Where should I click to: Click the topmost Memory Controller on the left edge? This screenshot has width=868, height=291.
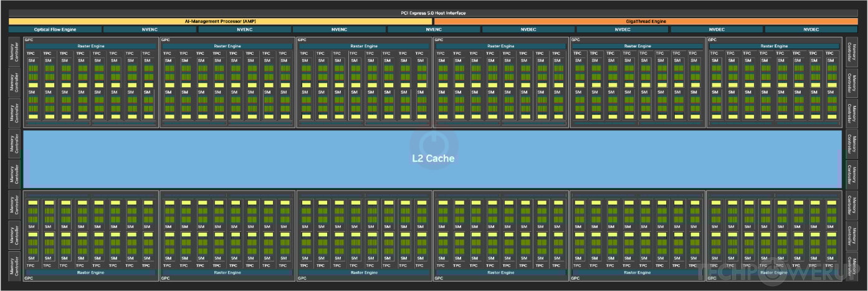[14, 53]
